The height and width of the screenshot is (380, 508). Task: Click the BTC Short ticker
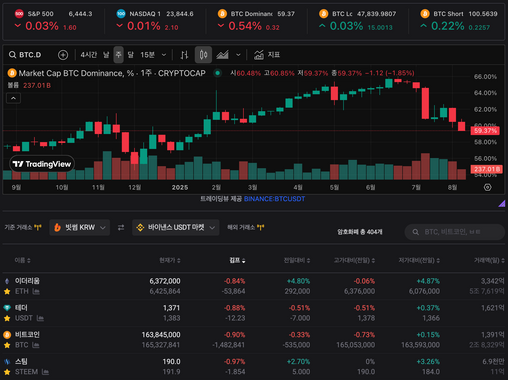pos(459,20)
